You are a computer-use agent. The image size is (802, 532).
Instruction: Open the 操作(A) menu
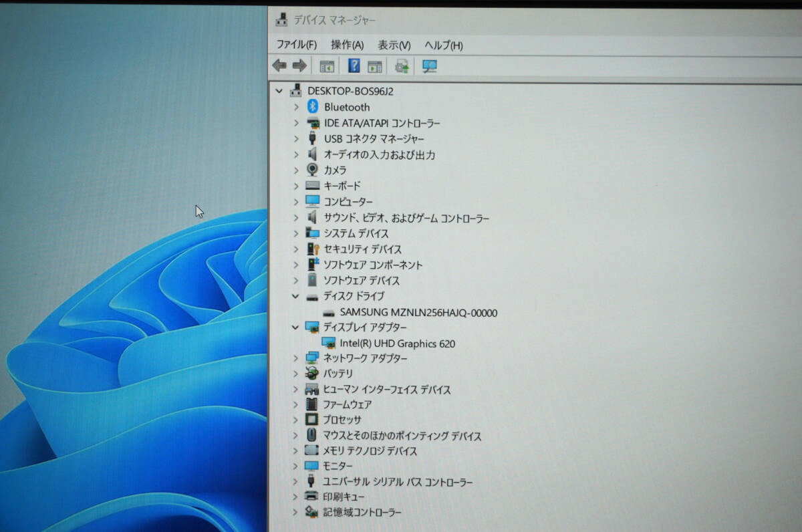tap(347, 45)
